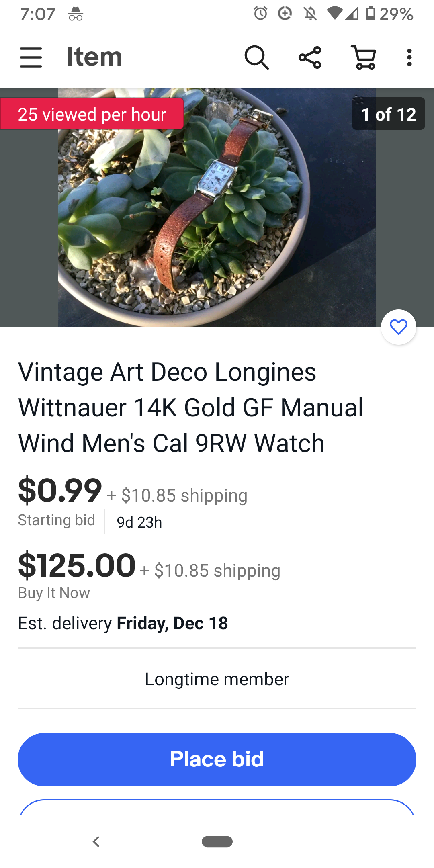434x868 pixels.
Task: Tap the $0.99 starting bid price
Action: click(x=60, y=490)
